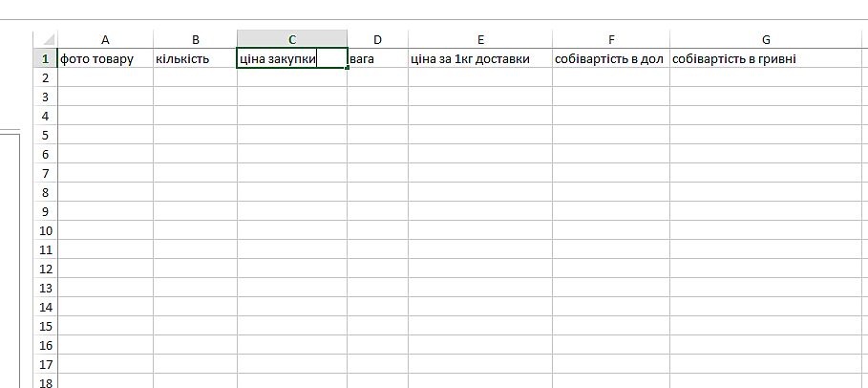The height and width of the screenshot is (388, 868).
Task: Select row 1 header
Action: [x=45, y=58]
